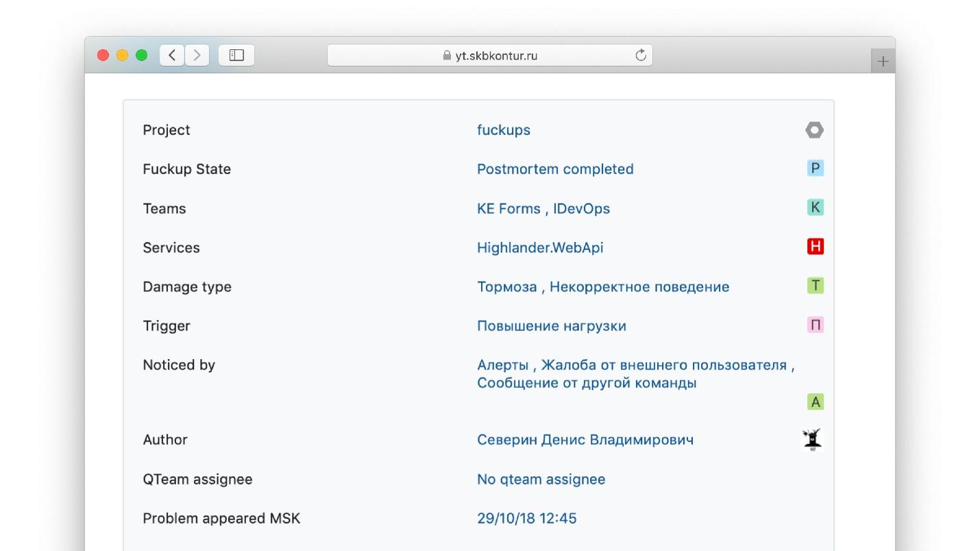Open a new tab with the plus button
980x551 pixels.
click(883, 61)
